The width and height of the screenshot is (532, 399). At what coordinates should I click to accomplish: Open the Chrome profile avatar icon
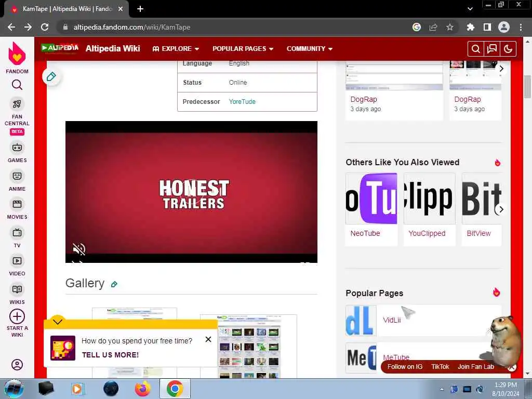pos(504,27)
